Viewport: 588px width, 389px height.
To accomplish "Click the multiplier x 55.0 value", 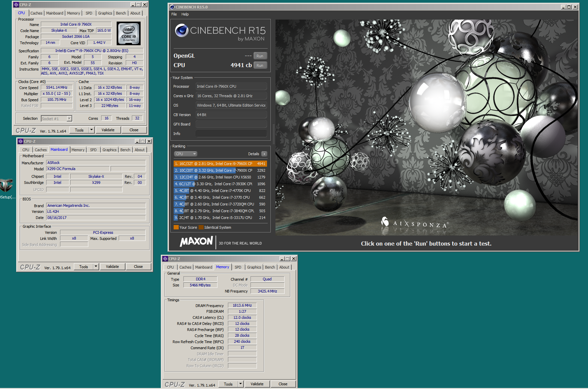I will tap(57, 93).
